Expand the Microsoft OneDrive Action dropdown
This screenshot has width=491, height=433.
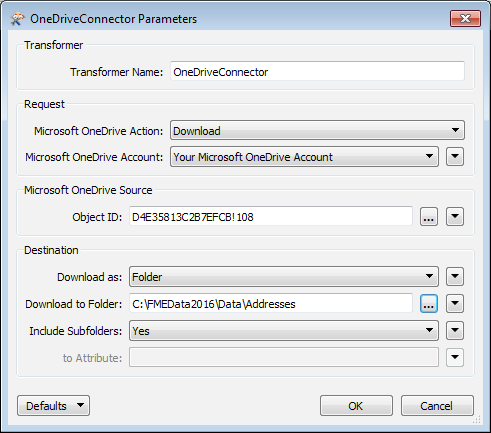(x=317, y=130)
